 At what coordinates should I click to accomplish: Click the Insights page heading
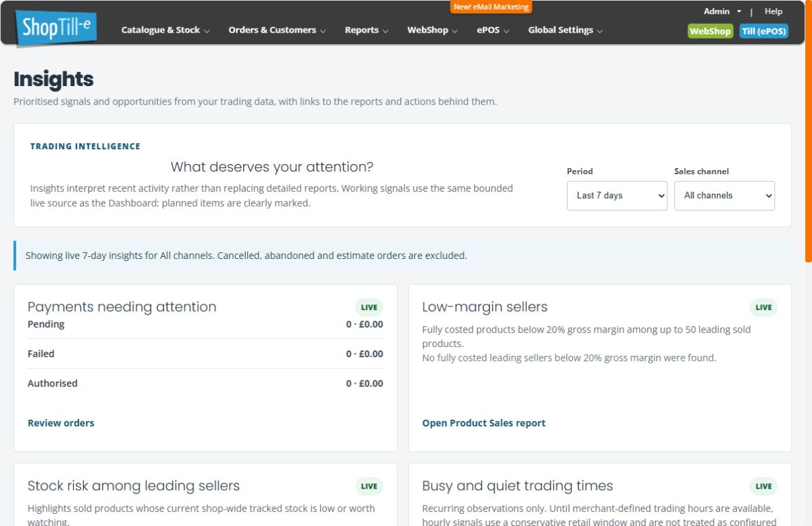[54, 79]
